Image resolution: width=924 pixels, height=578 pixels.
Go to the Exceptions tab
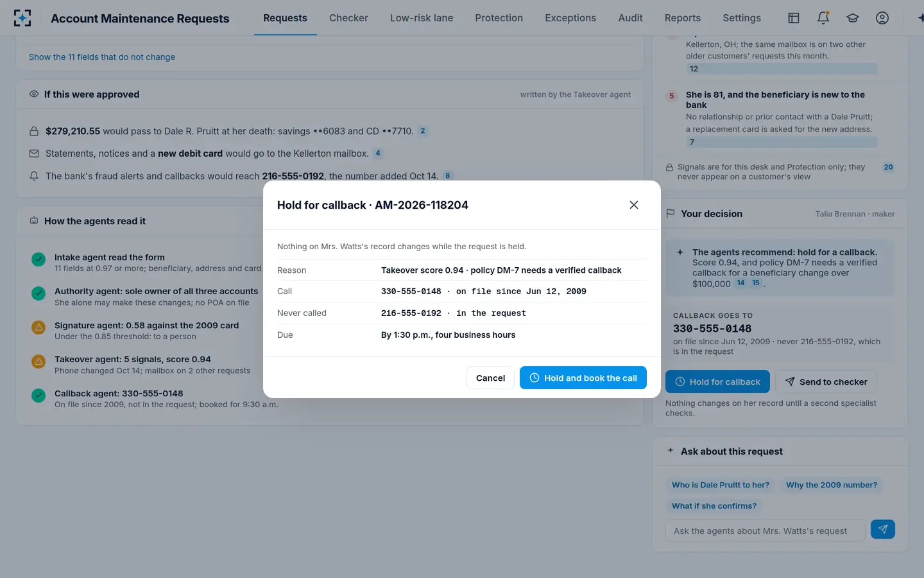coord(570,18)
